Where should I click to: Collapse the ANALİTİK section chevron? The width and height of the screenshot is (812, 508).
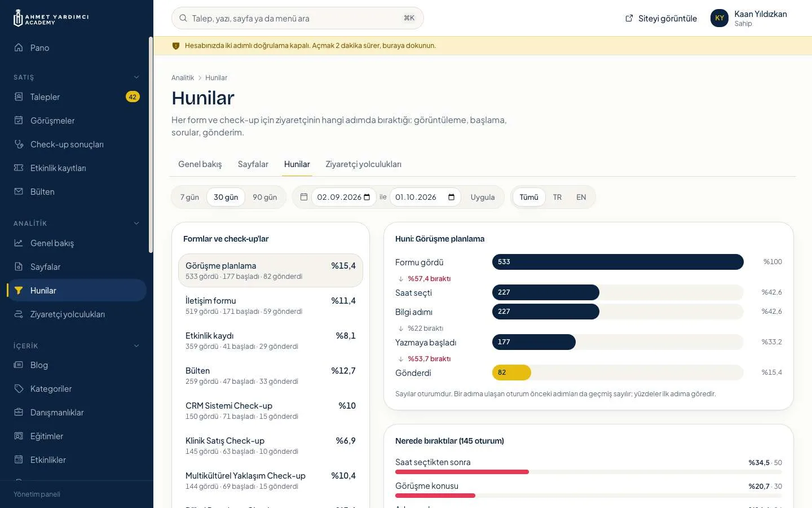(136, 224)
